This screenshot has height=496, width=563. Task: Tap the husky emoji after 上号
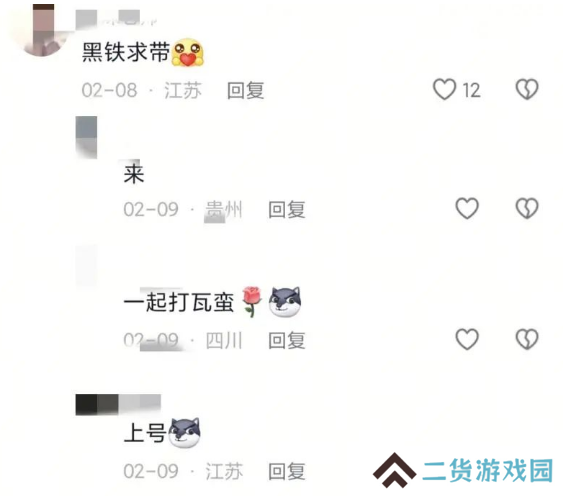[184, 432]
